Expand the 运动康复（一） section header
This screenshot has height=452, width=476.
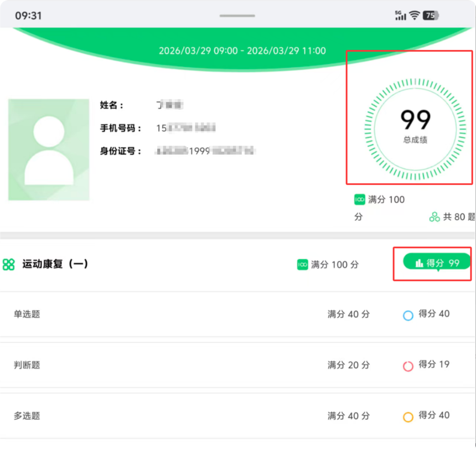click(55, 264)
